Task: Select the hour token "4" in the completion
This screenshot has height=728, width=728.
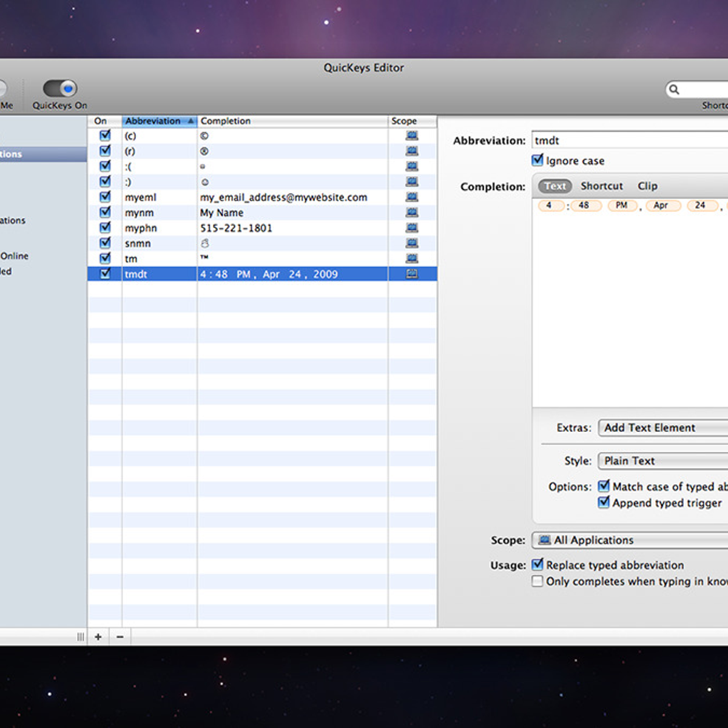Action: point(550,206)
